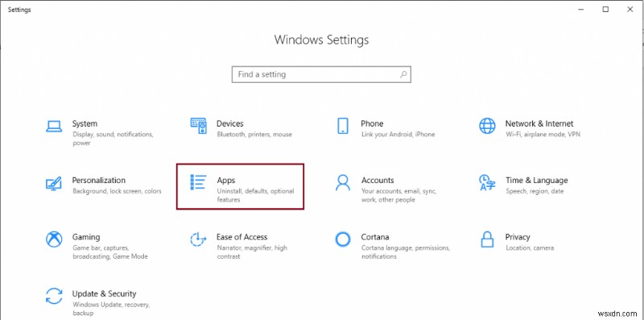Select the Cortana title

(375, 237)
